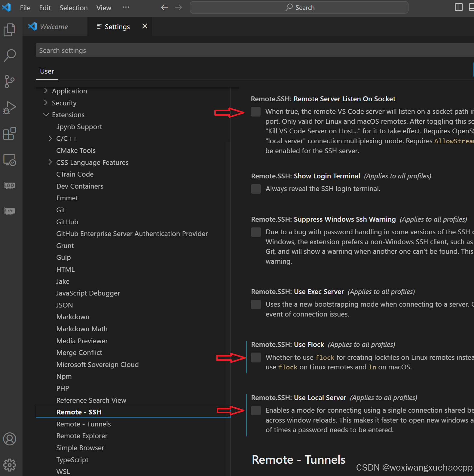This screenshot has width=474, height=476.
Task: Click the VS Code logo icon
Action: point(6,7)
